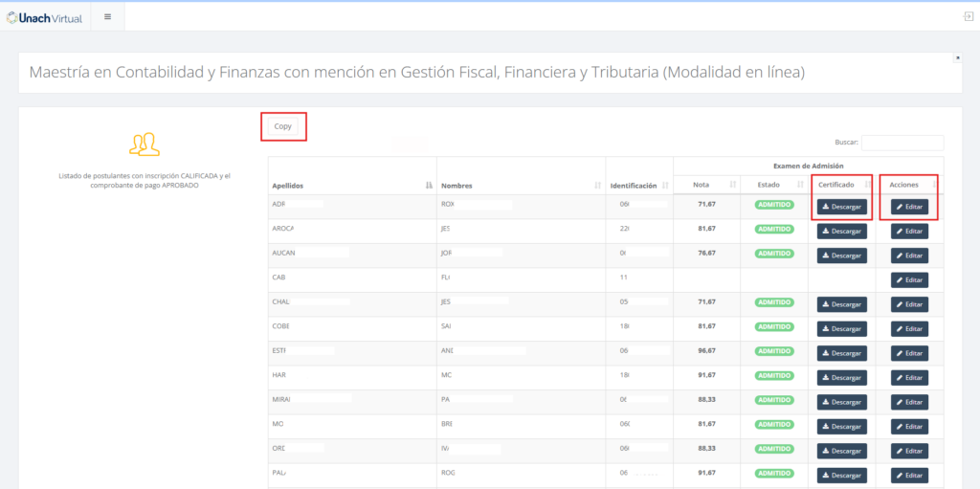This screenshot has width=980, height=489.
Task: Edit the CAB row without a grade
Action: (909, 279)
